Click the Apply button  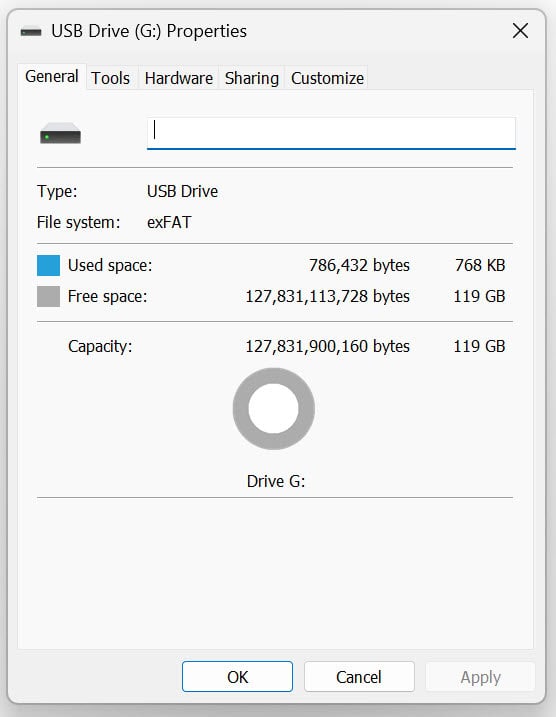point(480,677)
